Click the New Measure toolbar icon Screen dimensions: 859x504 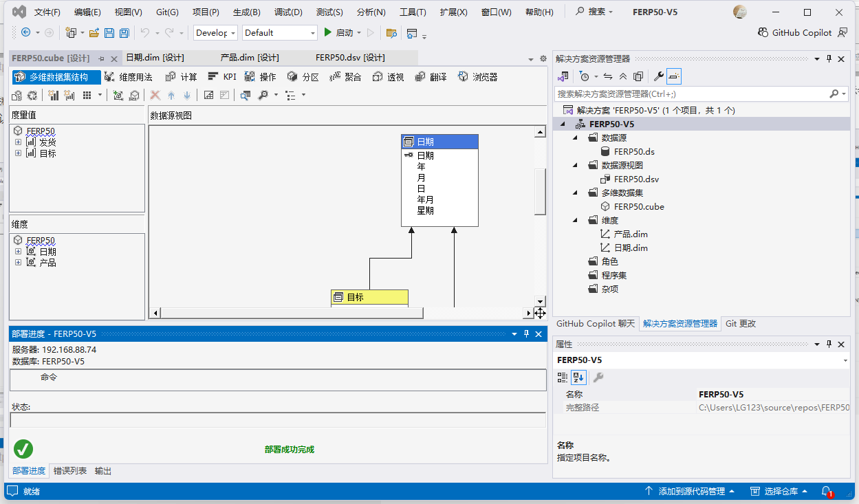(x=54, y=96)
